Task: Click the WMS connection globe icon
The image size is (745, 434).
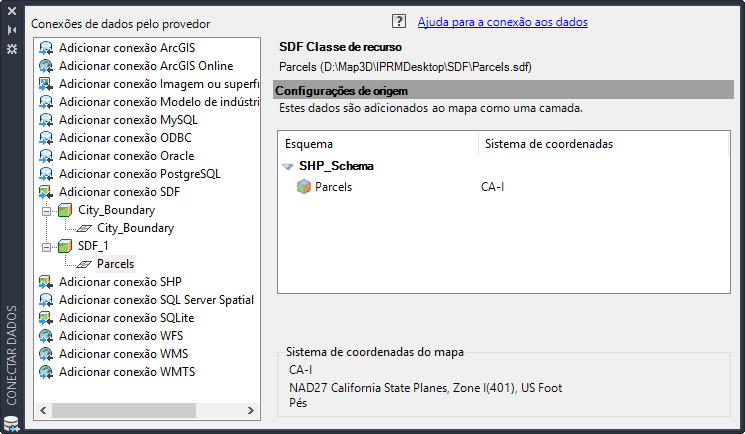Action: tap(46, 354)
